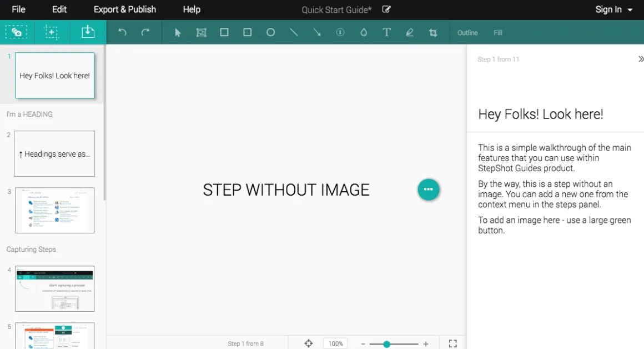The image size is (644, 349).
Task: Select step 5 thumbnail
Action: (54, 336)
